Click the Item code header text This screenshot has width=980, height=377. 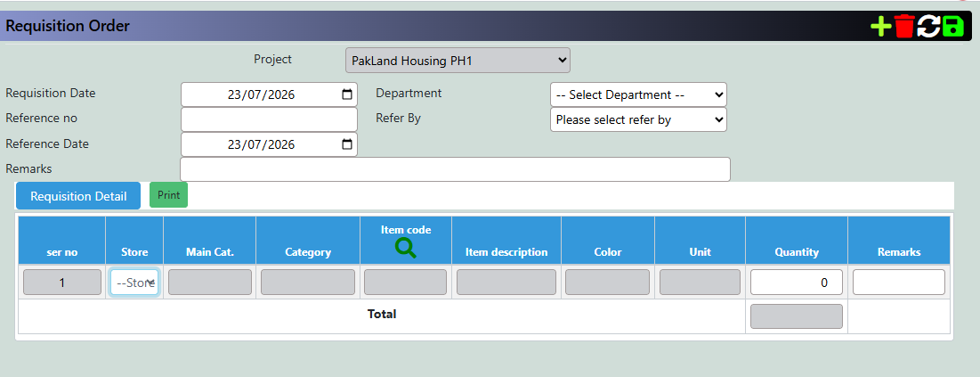point(406,230)
